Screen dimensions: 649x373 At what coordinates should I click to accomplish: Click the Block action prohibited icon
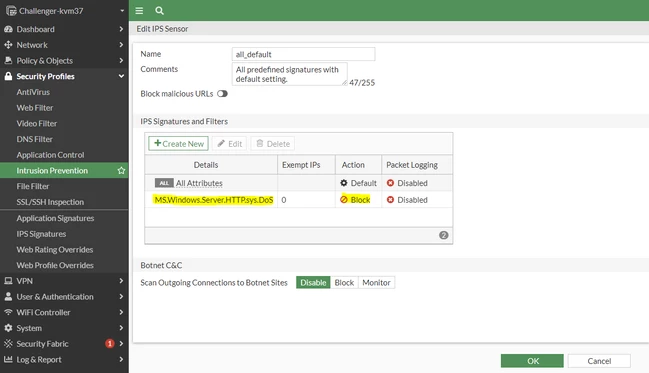tap(344, 200)
